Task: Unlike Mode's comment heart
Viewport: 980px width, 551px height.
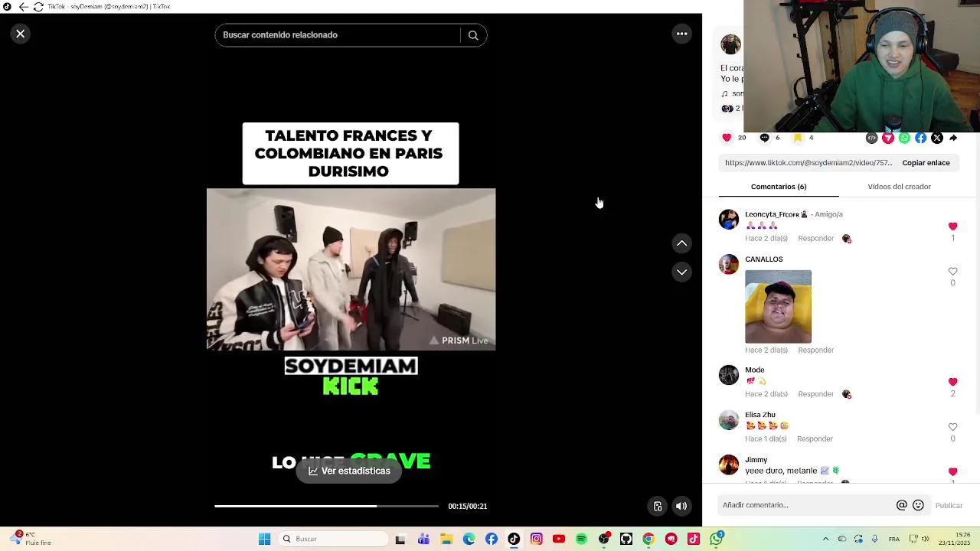Action: coord(952,382)
